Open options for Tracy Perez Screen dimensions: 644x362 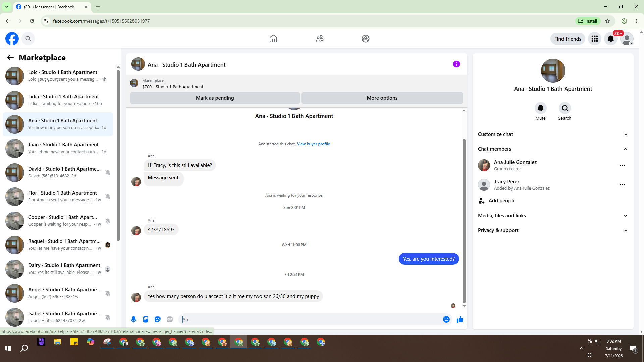point(622,185)
